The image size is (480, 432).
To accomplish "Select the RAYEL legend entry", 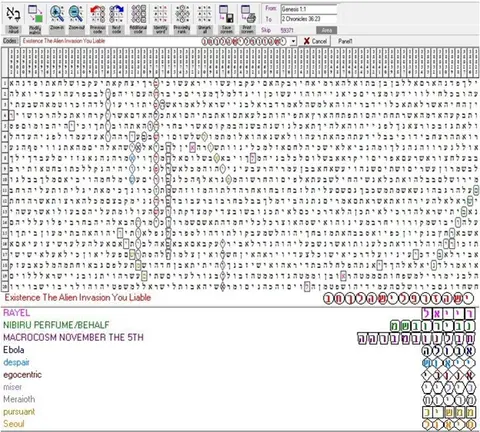I will (16, 313).
